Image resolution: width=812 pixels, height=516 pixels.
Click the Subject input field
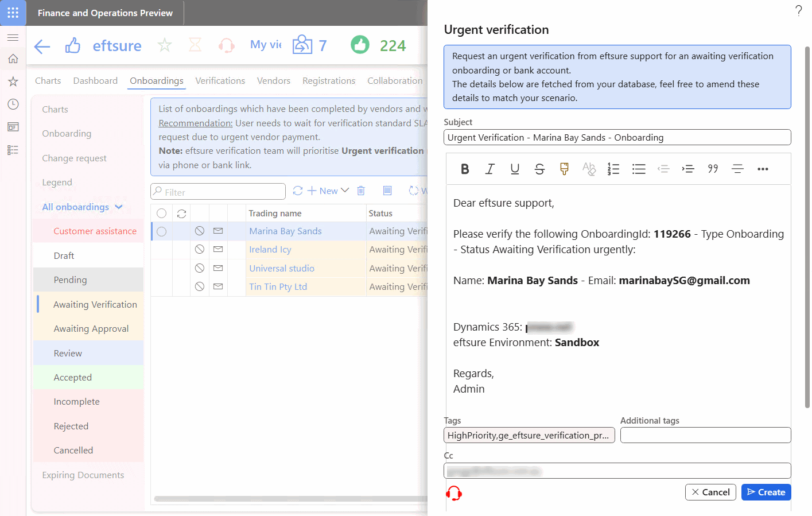[x=617, y=138]
